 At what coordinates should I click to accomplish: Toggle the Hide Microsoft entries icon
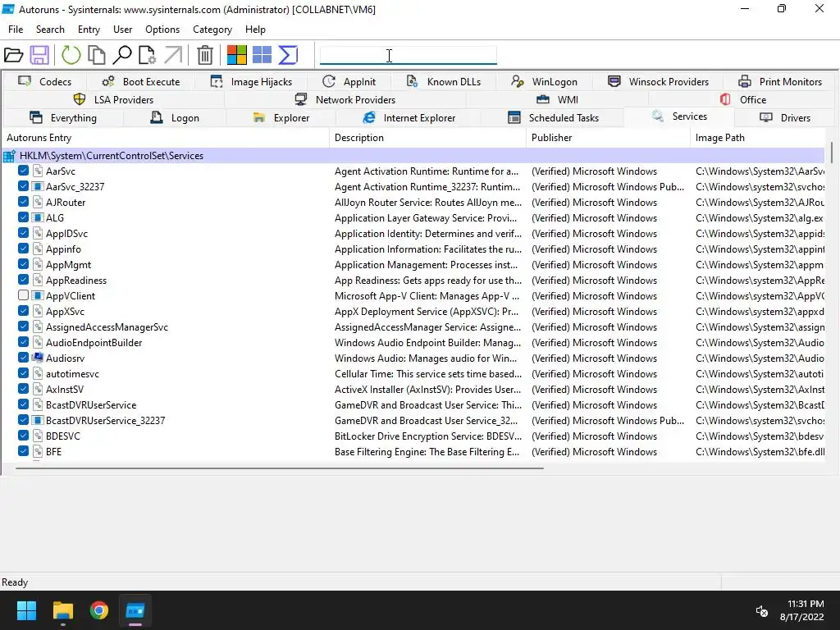[x=237, y=55]
